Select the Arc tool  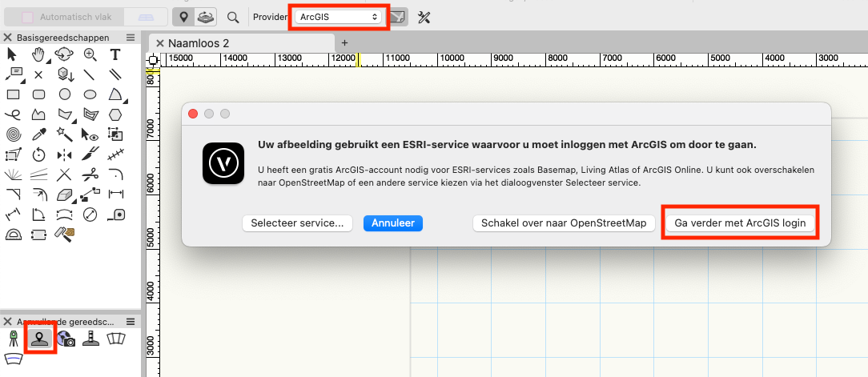115,94
